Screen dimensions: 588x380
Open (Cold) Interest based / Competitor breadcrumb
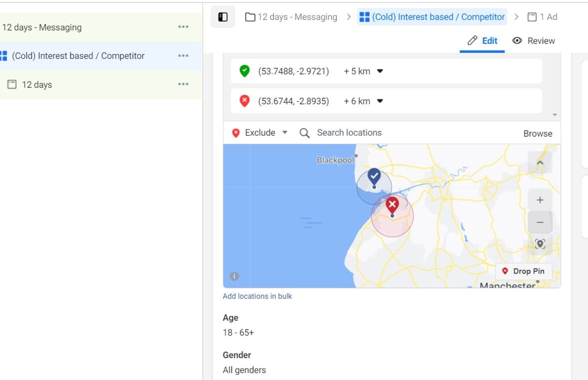432,17
